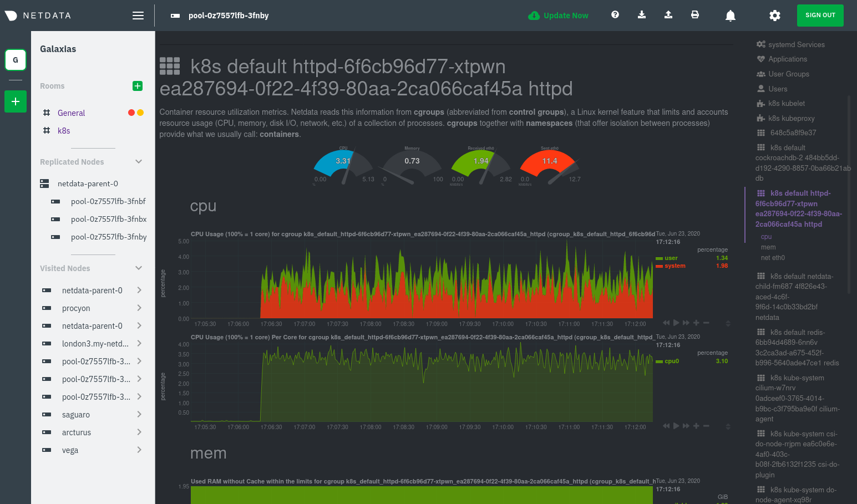
Task: Collapse the Replicated Nodes section
Action: [x=139, y=161]
